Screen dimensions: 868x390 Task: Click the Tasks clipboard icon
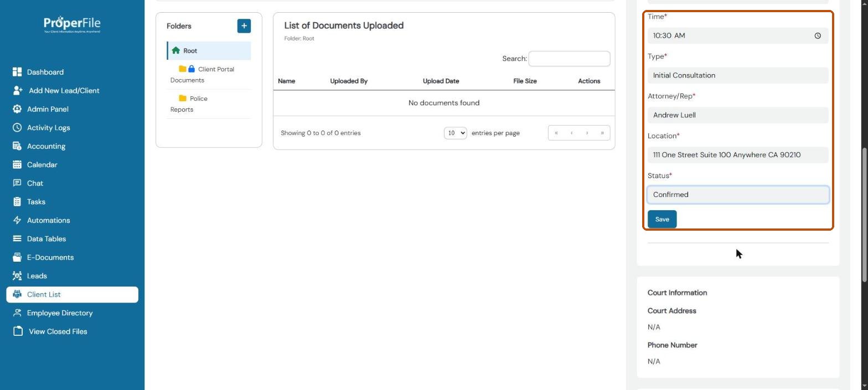coord(17,201)
